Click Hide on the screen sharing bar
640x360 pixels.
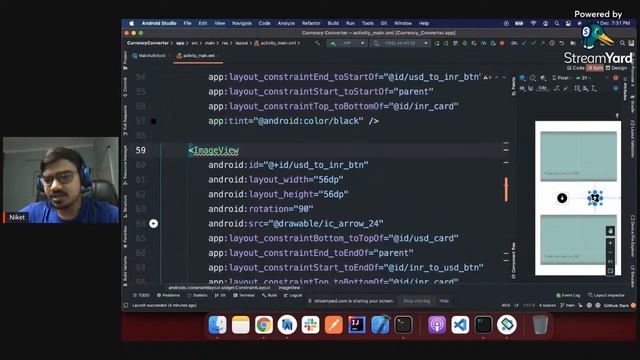[x=444, y=301]
